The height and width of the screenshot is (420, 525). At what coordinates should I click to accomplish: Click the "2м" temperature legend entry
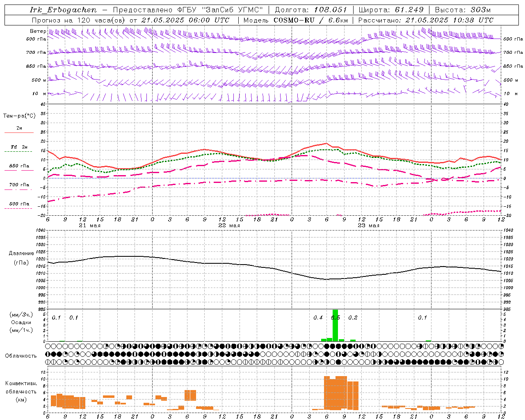[19, 128]
